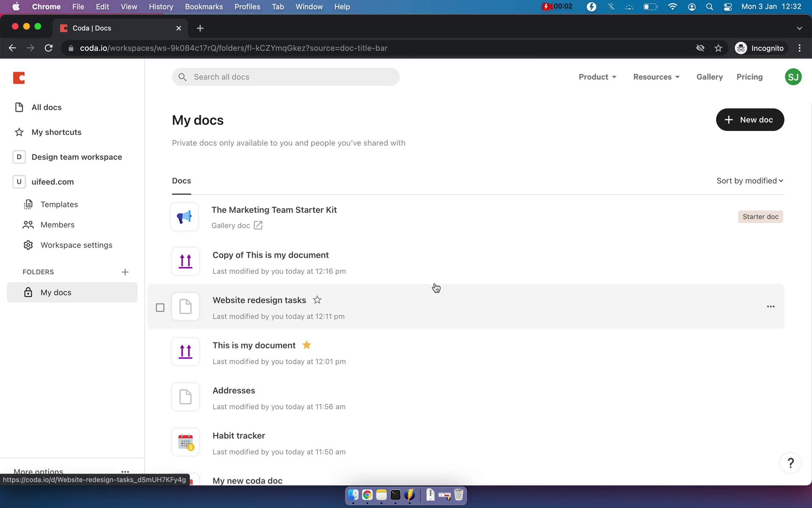
Task: Open My shortcuts star item
Action: [x=48, y=132]
